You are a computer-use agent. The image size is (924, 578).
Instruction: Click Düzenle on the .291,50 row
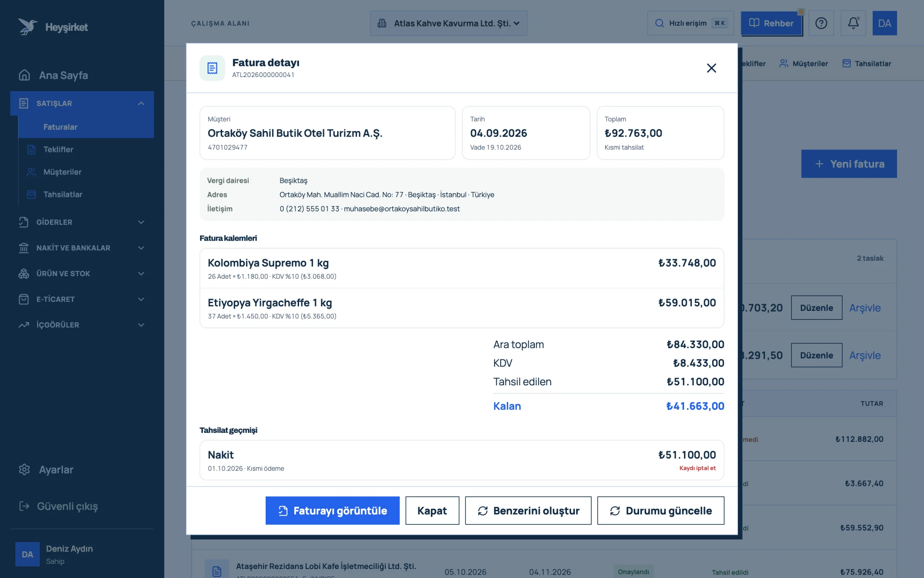point(816,355)
